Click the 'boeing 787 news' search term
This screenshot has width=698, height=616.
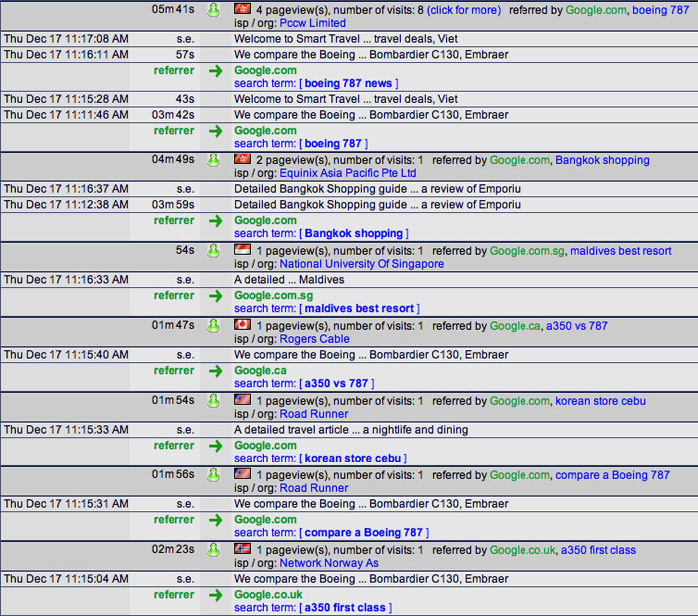[x=348, y=84]
